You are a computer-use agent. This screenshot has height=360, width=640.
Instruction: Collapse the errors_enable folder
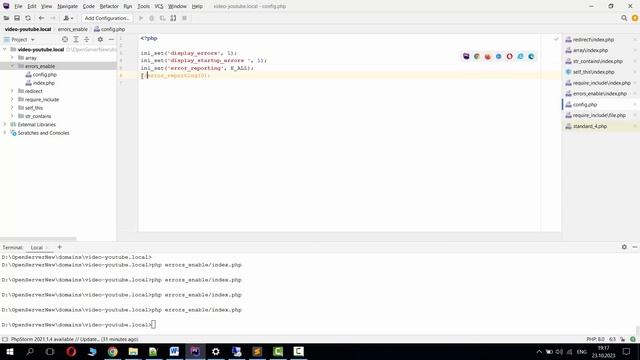point(12,66)
